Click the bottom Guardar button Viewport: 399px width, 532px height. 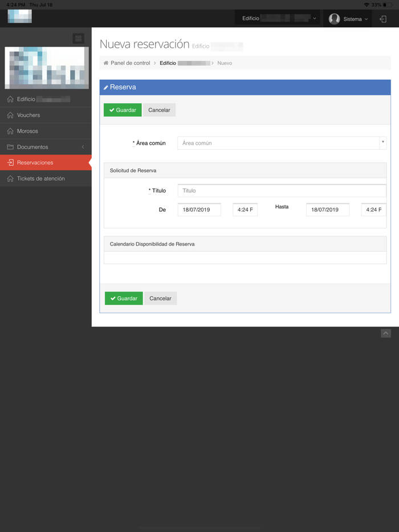[124, 298]
